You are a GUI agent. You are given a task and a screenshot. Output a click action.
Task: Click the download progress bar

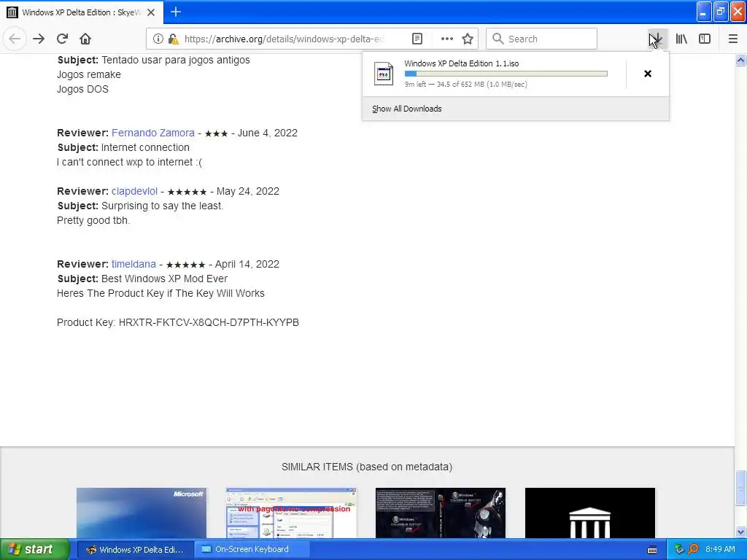(x=506, y=74)
